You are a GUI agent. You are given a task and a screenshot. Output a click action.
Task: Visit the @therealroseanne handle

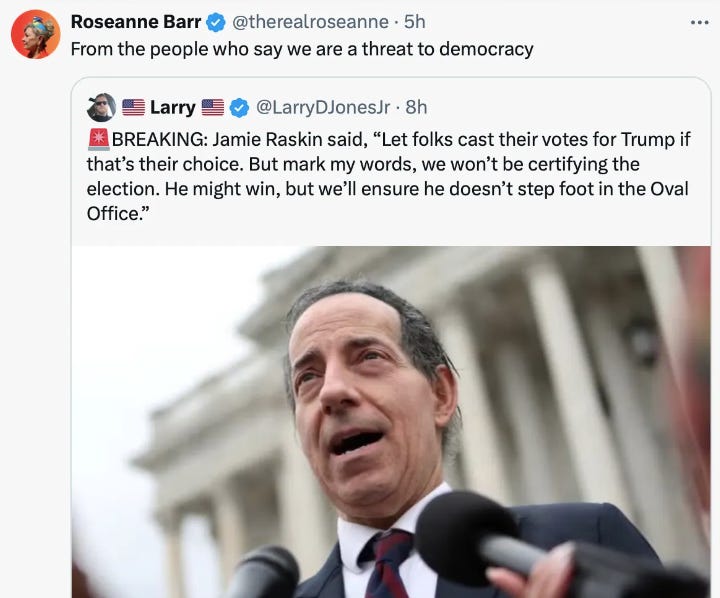pos(310,22)
